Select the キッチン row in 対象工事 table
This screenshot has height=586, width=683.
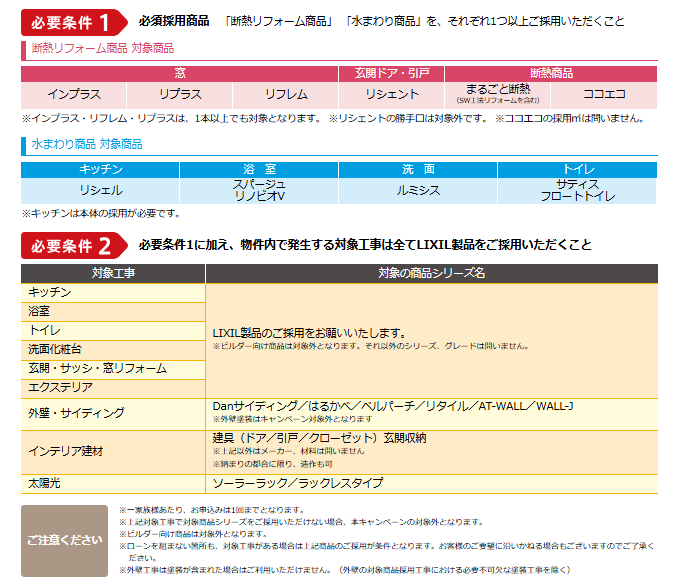pos(113,293)
